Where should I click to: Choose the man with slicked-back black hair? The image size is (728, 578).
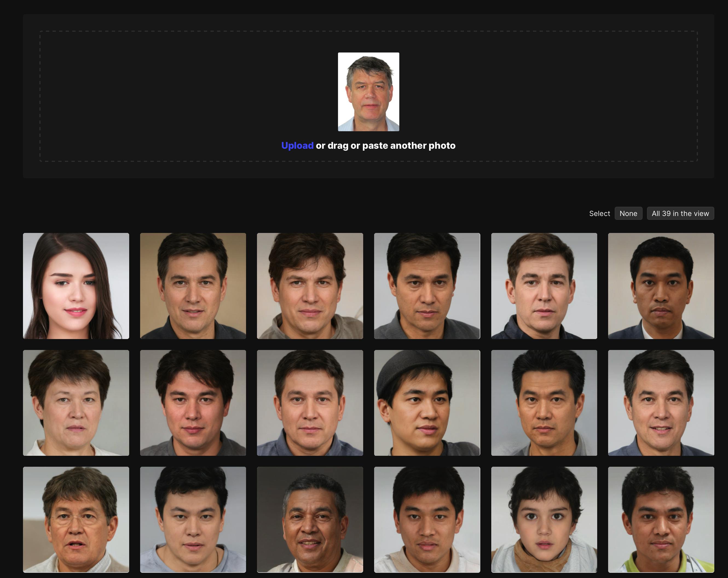point(544,402)
